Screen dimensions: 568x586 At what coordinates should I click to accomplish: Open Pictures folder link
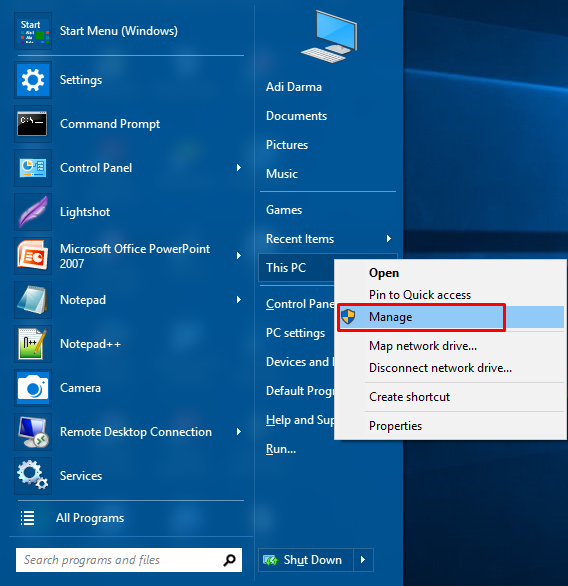[x=287, y=145]
